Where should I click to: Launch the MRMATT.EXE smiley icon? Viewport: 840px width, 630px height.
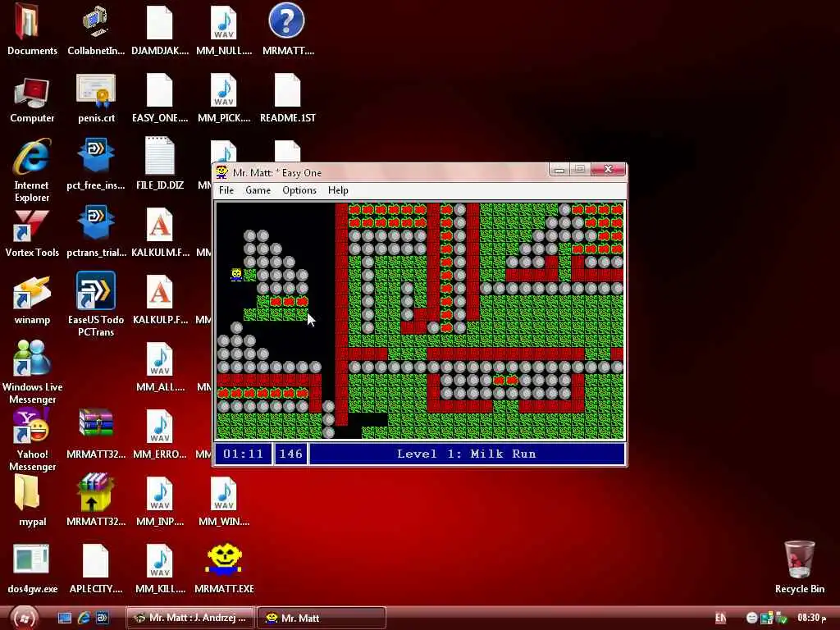[224, 569]
